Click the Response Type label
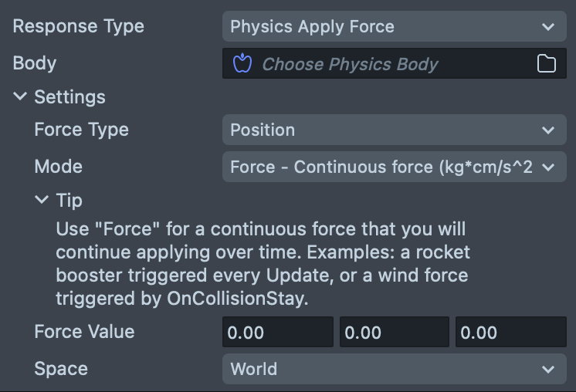The height and width of the screenshot is (392, 576). point(79,26)
